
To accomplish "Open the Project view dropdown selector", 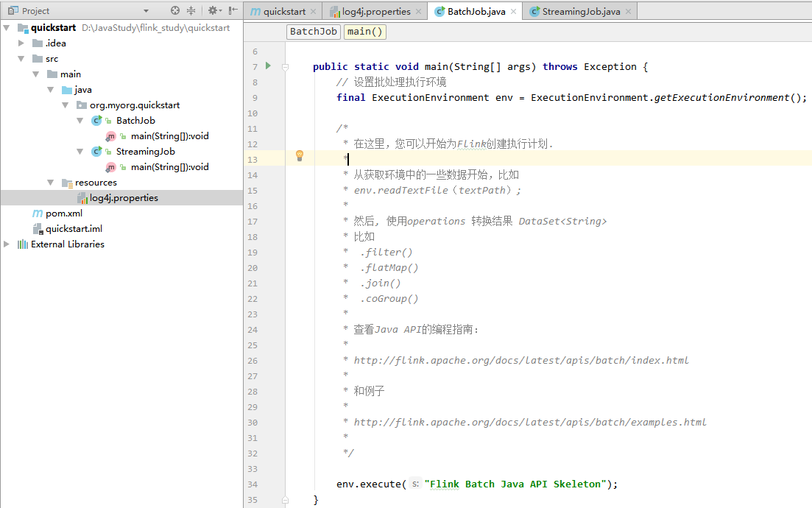I will pyautogui.click(x=145, y=10).
